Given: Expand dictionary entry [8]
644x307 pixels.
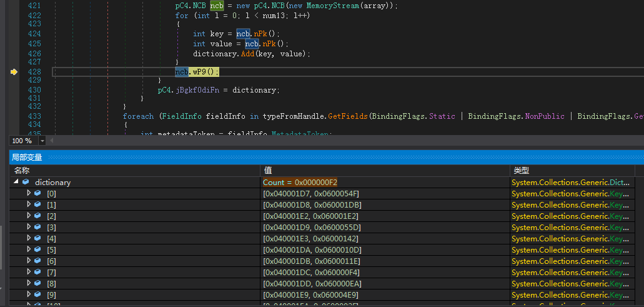Looking at the screenshot, I should pos(29,283).
